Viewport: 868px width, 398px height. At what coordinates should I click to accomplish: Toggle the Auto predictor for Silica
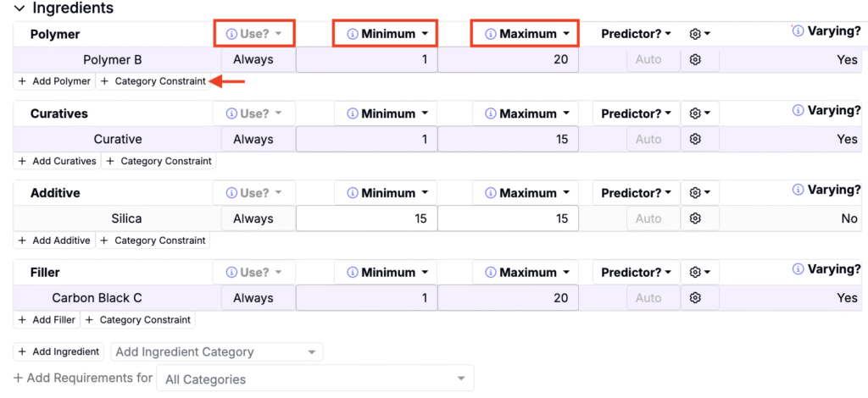tap(648, 218)
